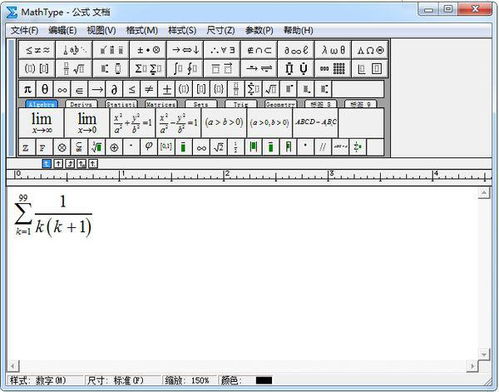
Task: Open the logical symbols palette (∴ ∀ ∃)
Action: click(x=222, y=50)
